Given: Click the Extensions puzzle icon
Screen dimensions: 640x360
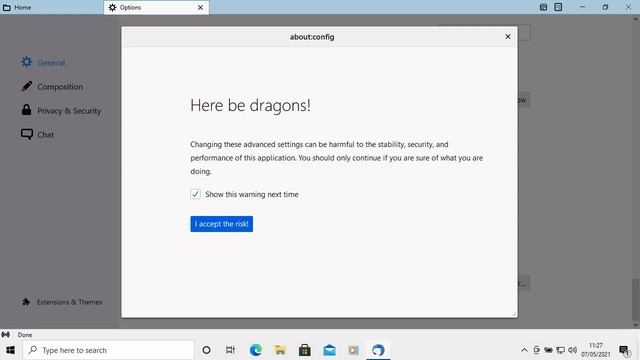Looking at the screenshot, I should point(26,302).
